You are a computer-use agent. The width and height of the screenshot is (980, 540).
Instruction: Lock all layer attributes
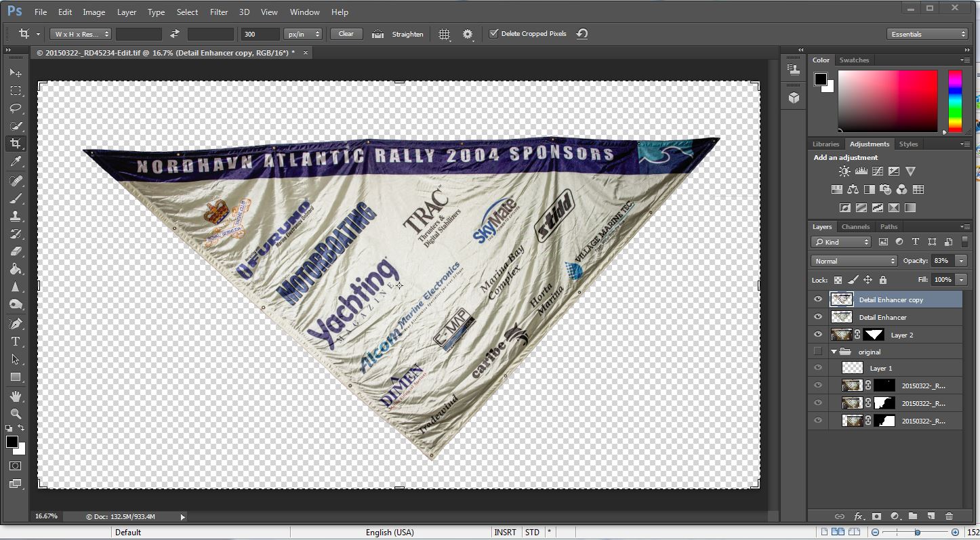point(882,280)
